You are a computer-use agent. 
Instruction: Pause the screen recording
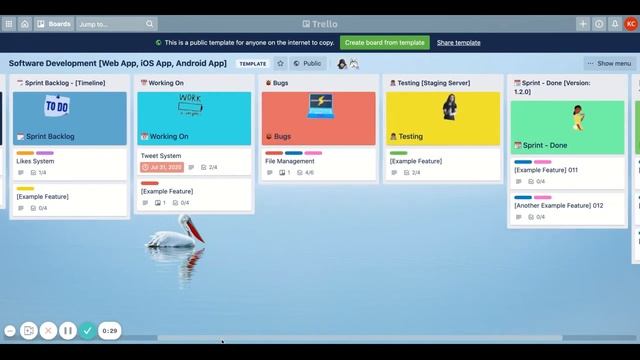pos(68,331)
